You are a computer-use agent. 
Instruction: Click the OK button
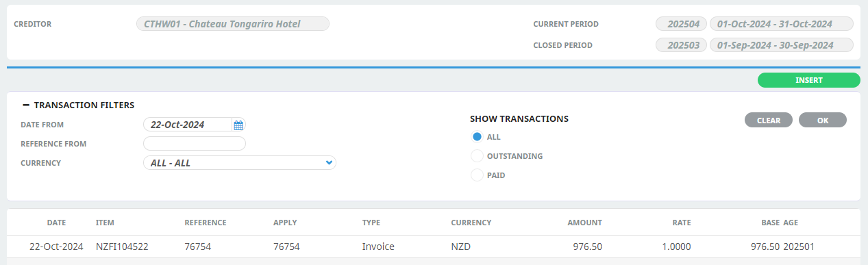tap(823, 120)
